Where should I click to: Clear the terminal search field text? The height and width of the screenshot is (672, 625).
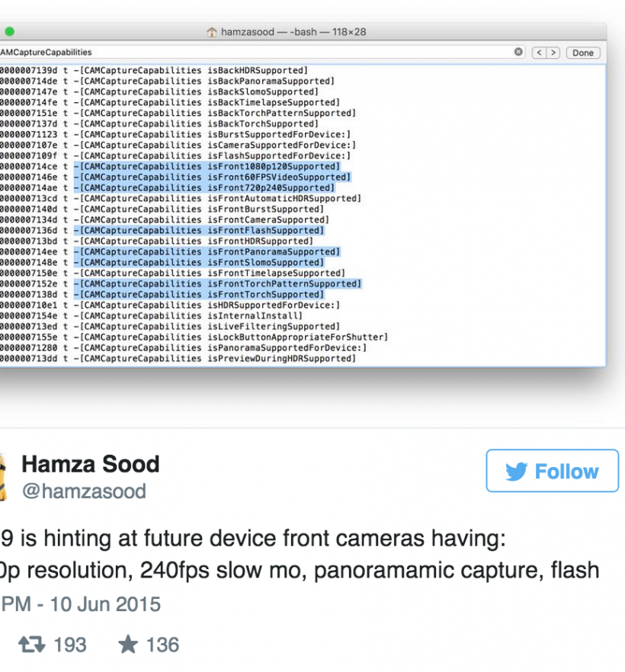pos(518,53)
